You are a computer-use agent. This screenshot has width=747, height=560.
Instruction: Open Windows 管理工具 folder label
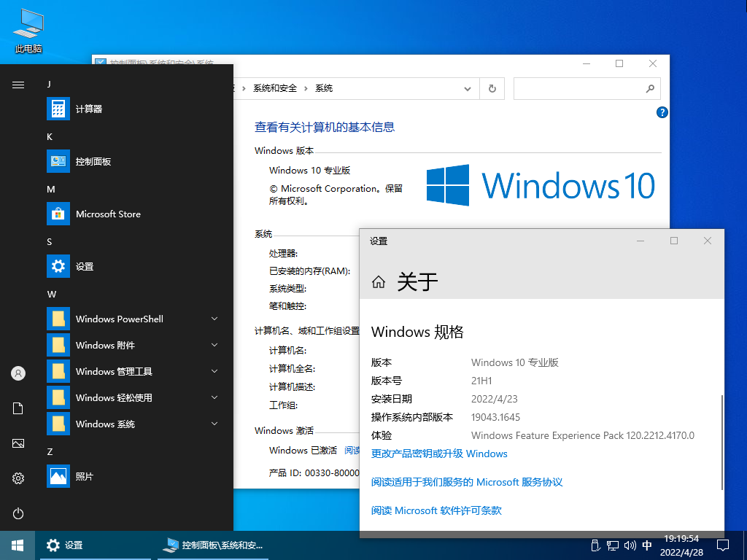pos(114,371)
